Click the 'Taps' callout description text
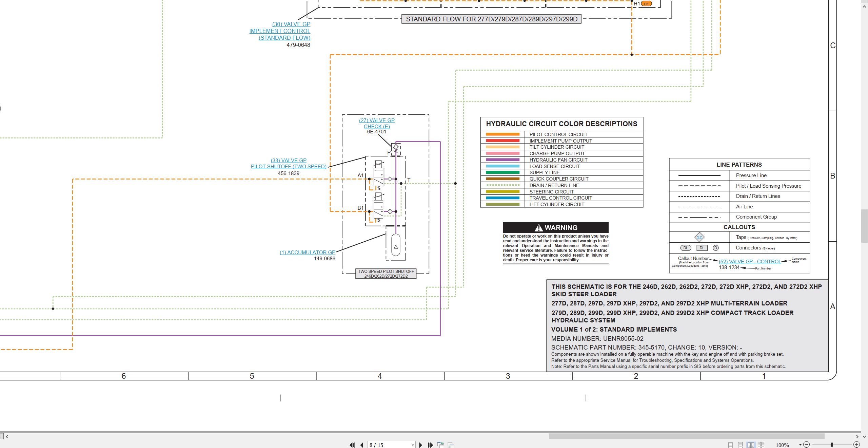 click(x=766, y=238)
